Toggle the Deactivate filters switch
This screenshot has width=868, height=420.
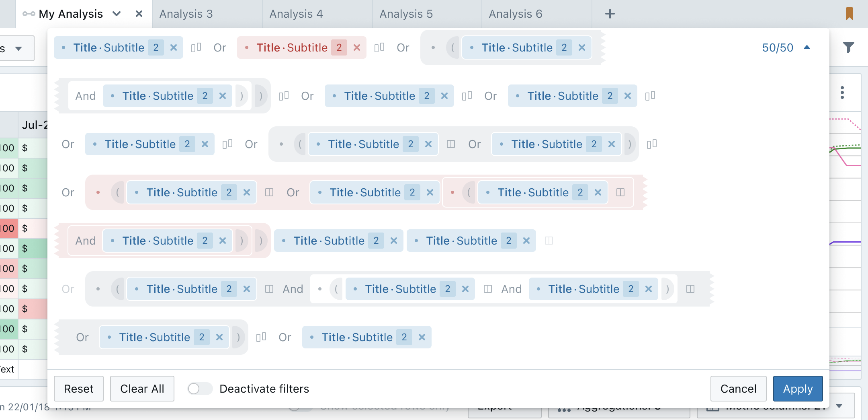[x=200, y=389]
